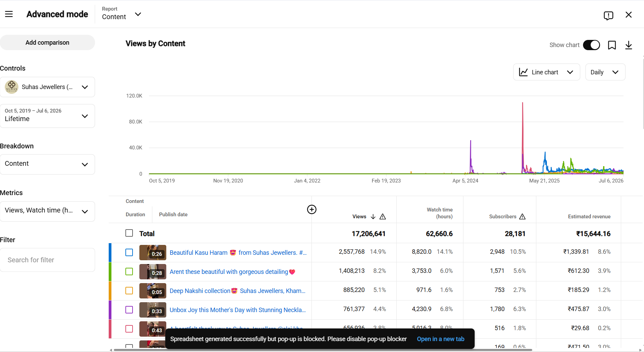644x352 pixels.
Task: Save report with the bookmark icon
Action: click(x=612, y=45)
